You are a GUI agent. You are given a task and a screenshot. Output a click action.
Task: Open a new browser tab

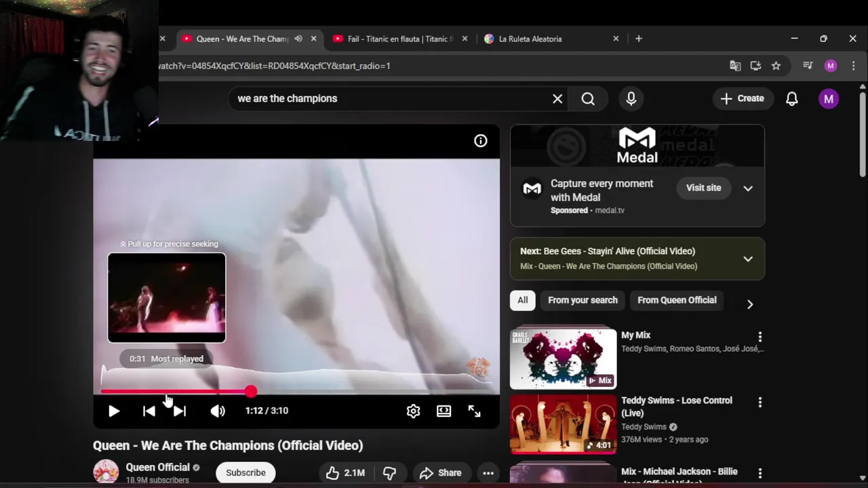[x=639, y=39]
